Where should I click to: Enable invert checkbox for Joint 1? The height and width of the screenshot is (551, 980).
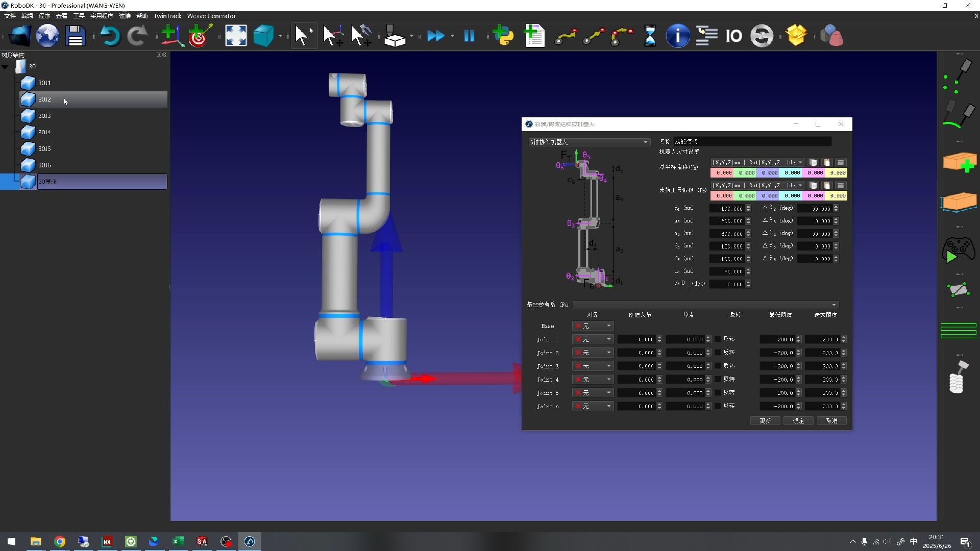click(717, 339)
